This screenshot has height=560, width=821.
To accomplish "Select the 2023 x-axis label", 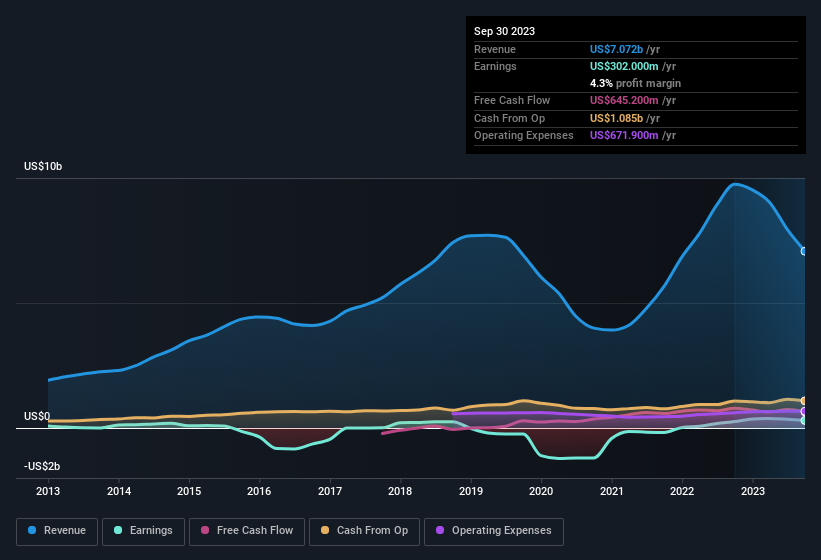I will (752, 491).
